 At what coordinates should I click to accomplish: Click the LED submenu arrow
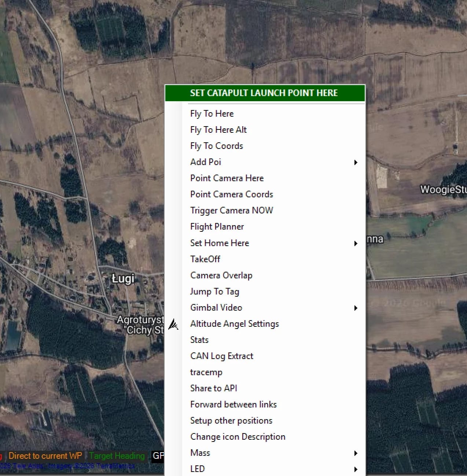click(356, 469)
